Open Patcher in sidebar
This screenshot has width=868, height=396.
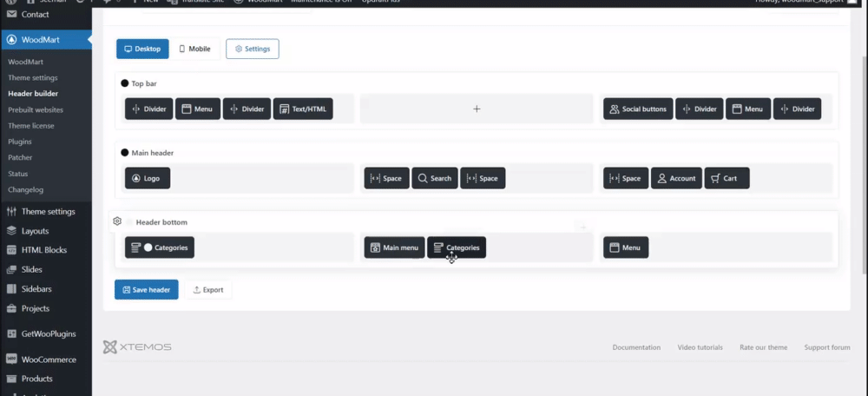click(20, 158)
